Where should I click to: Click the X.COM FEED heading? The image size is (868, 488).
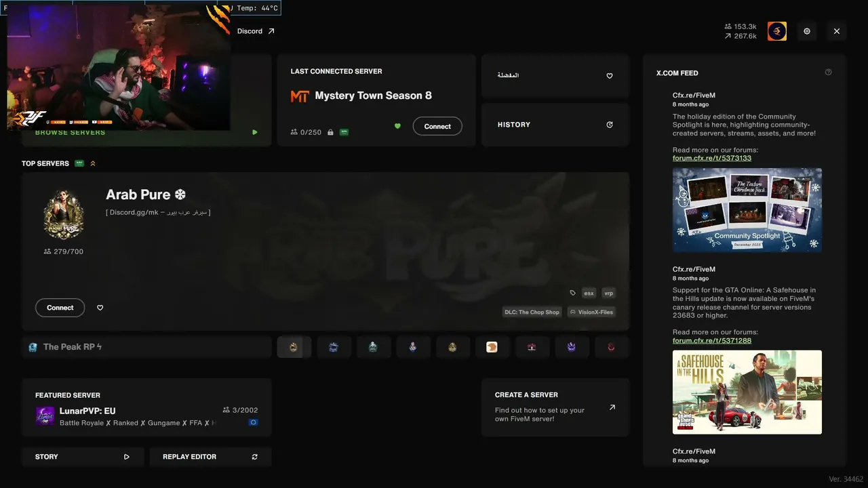click(x=677, y=73)
